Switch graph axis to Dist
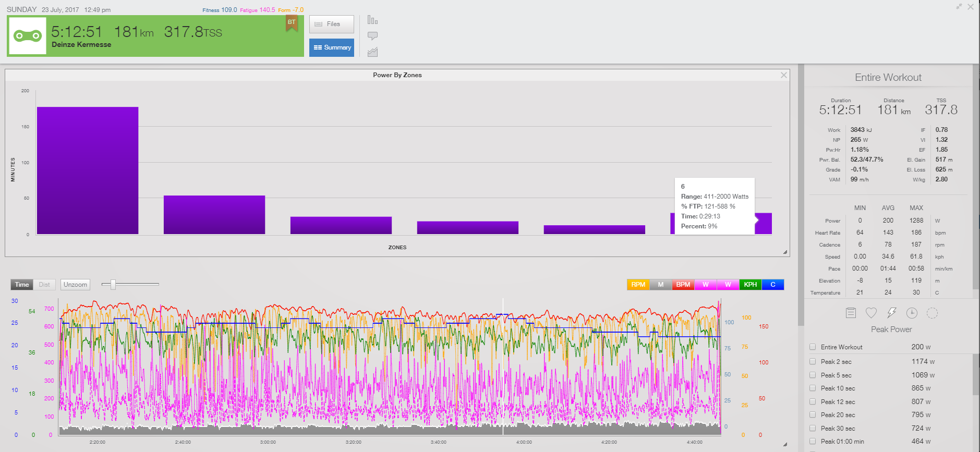Image resolution: width=980 pixels, height=452 pixels. click(x=44, y=285)
